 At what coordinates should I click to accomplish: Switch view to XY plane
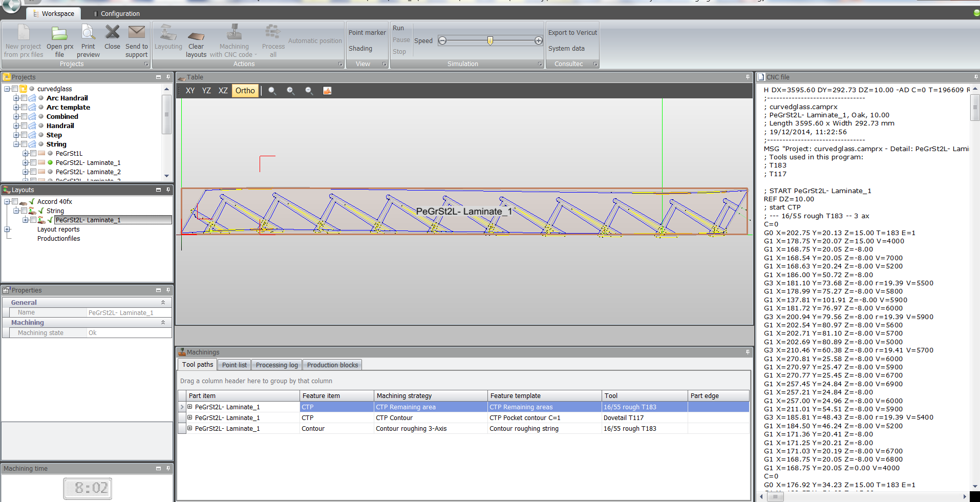pos(190,91)
